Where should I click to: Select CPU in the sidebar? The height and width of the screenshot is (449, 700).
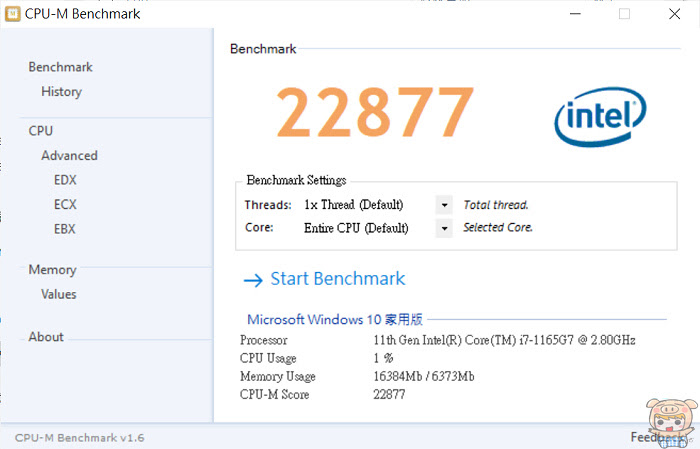point(41,131)
